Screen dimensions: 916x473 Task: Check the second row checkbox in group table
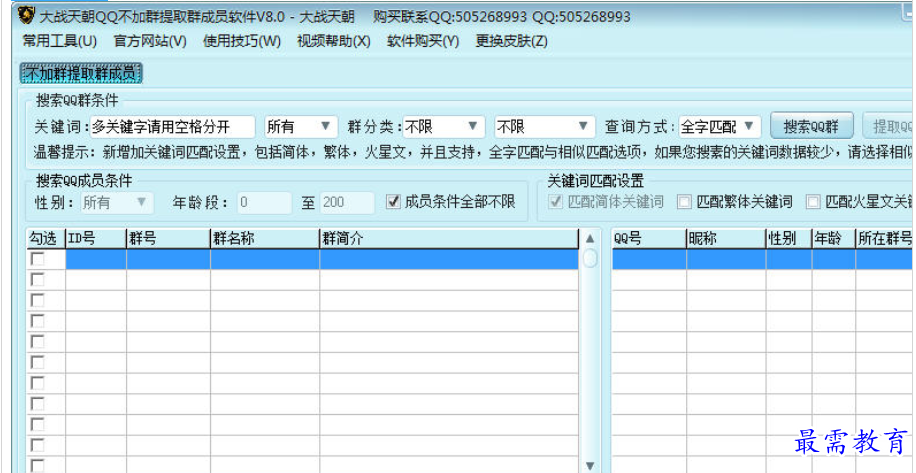(x=38, y=280)
